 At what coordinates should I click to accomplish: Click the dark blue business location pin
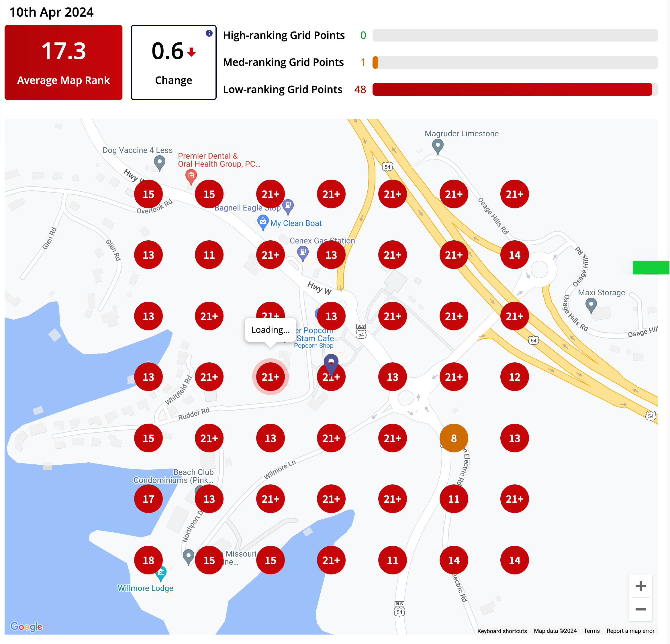pyautogui.click(x=331, y=365)
